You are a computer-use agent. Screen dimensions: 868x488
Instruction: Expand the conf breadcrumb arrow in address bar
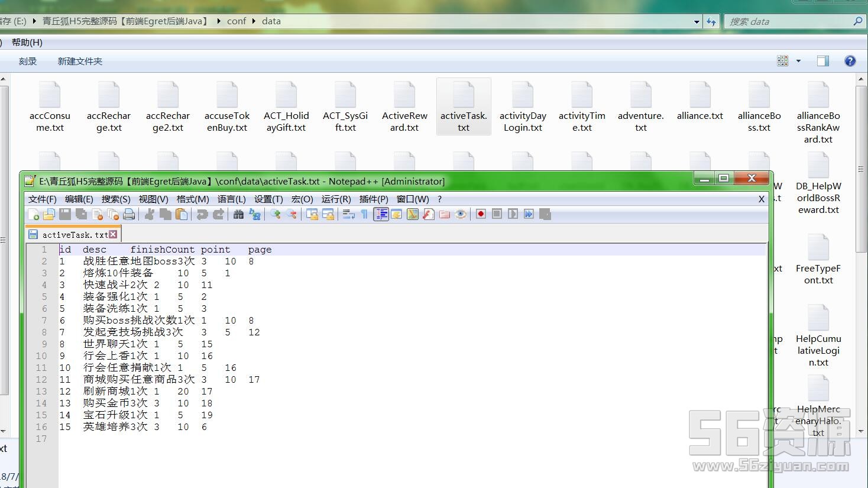coord(255,21)
